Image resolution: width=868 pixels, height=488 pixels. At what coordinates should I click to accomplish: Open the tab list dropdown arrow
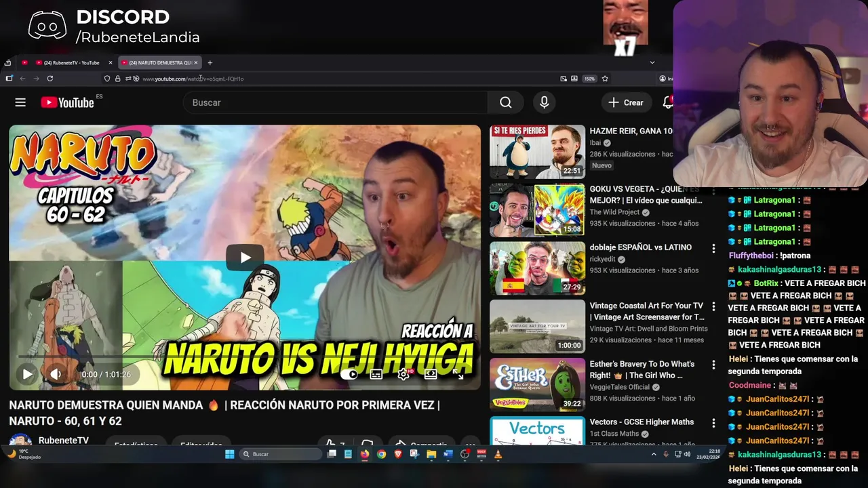point(652,62)
